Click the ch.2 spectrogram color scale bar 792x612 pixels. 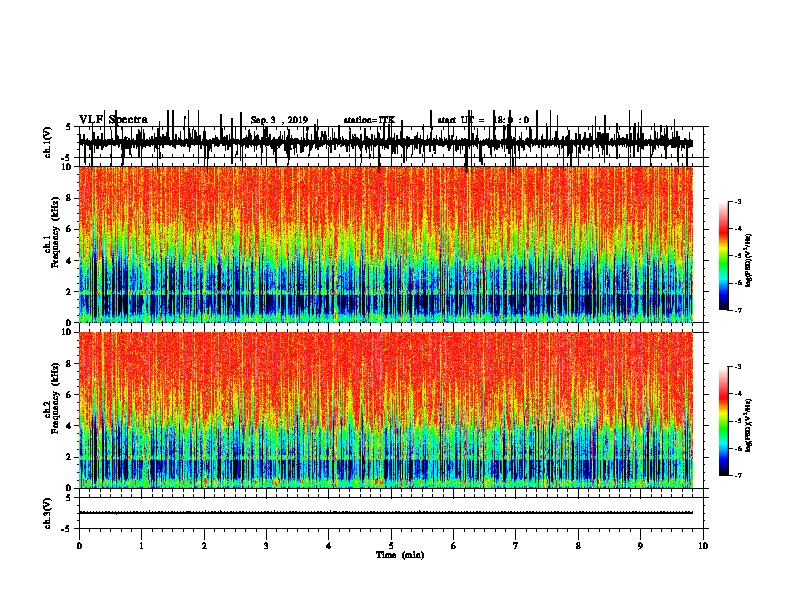(x=724, y=421)
